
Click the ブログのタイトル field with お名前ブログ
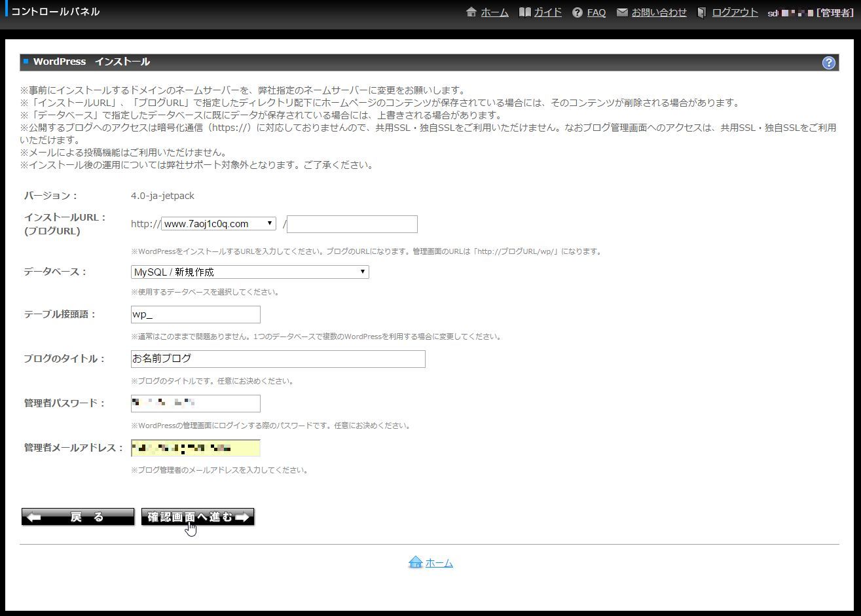click(278, 359)
